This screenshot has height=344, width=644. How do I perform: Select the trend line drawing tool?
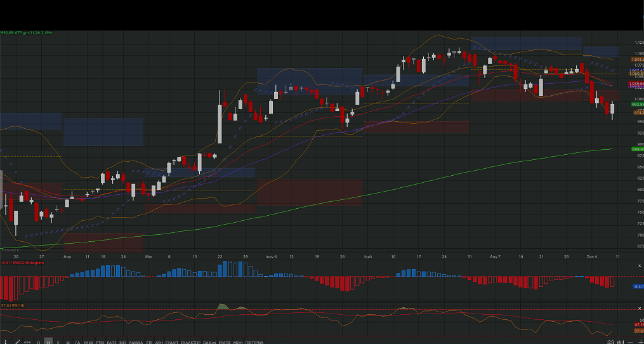(17, 342)
